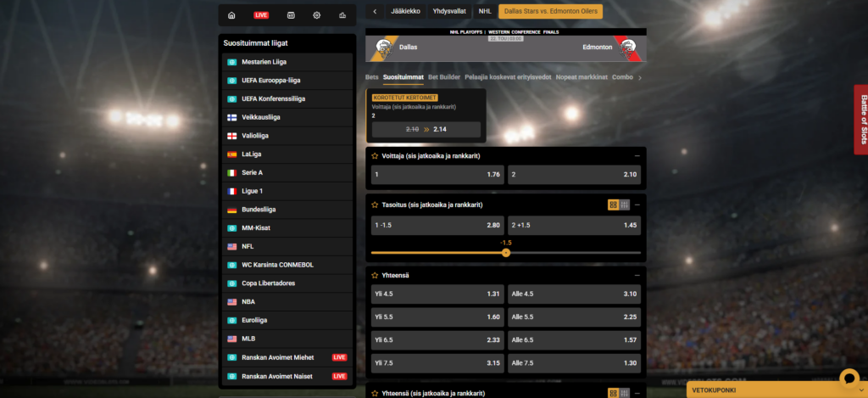Switch to Nopeat markkinat tab
The width and height of the screenshot is (868, 398).
(x=581, y=77)
